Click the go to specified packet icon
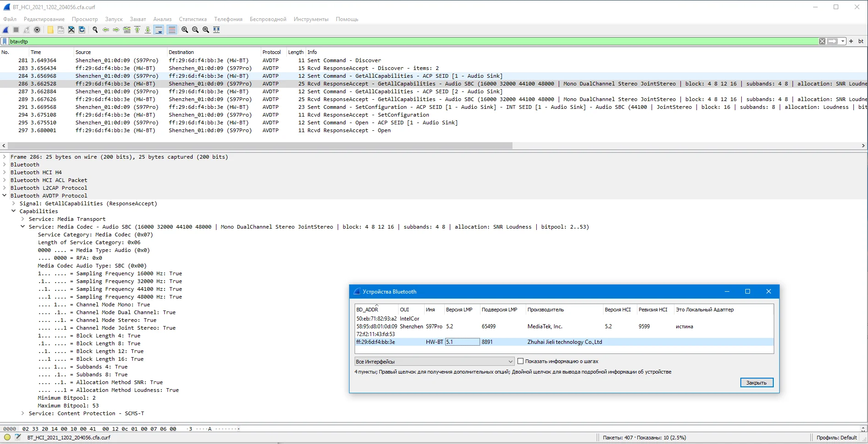The image size is (868, 444). [x=127, y=30]
